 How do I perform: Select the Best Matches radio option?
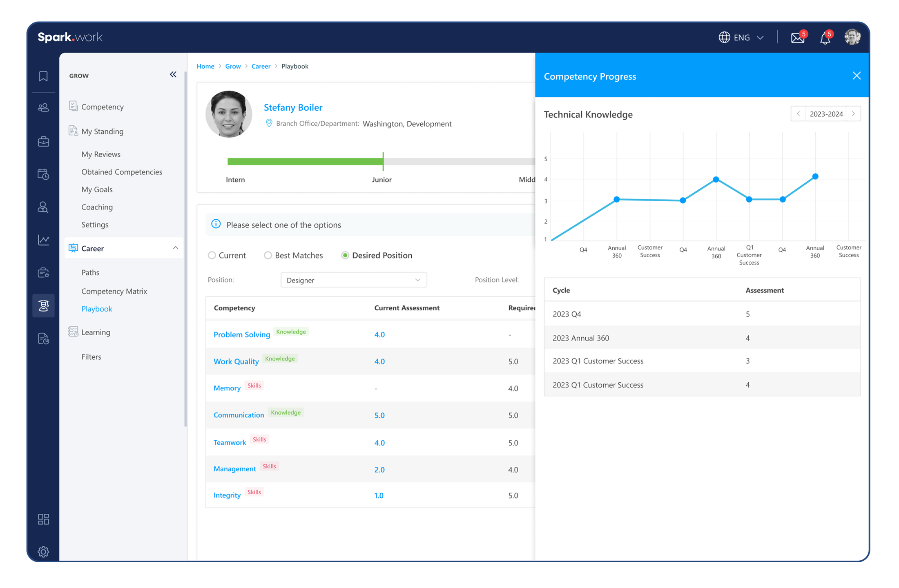click(268, 255)
